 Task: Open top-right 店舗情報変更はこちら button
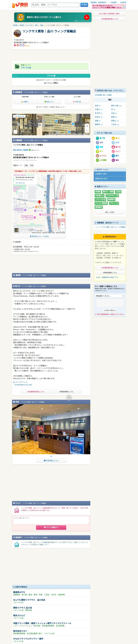[110, 19]
